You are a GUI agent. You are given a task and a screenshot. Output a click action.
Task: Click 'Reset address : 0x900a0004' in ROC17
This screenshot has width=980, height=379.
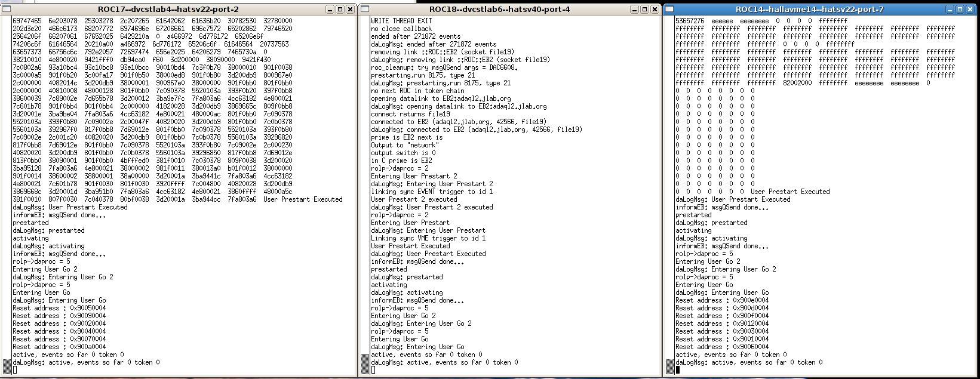coord(59,347)
